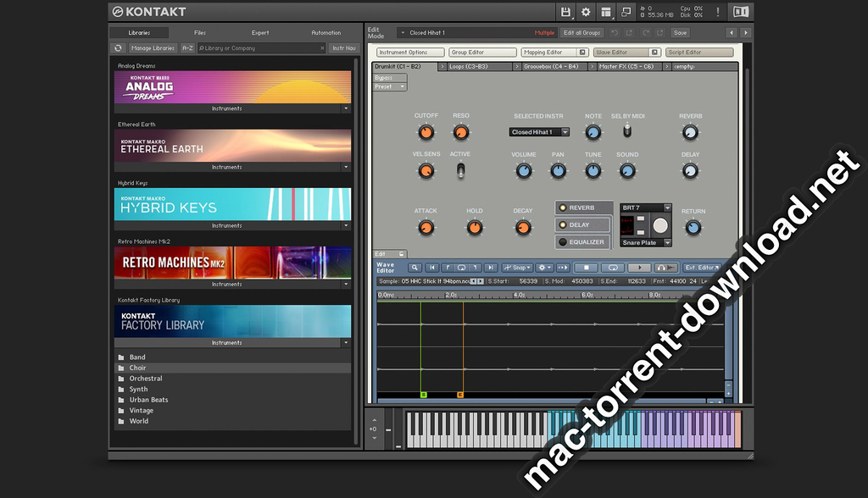Click the exclamation mark panic icon
Image resolution: width=868 pixels, height=498 pixels.
click(x=717, y=12)
